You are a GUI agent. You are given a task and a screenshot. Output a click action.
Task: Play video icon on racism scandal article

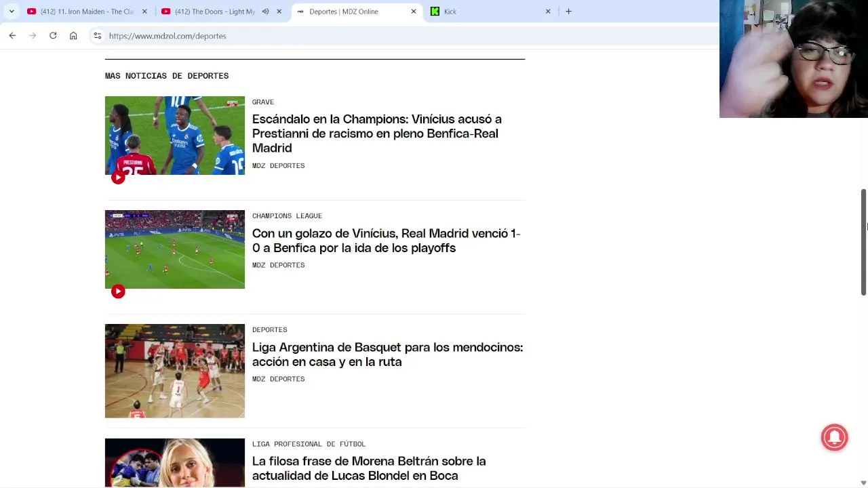pos(118,178)
